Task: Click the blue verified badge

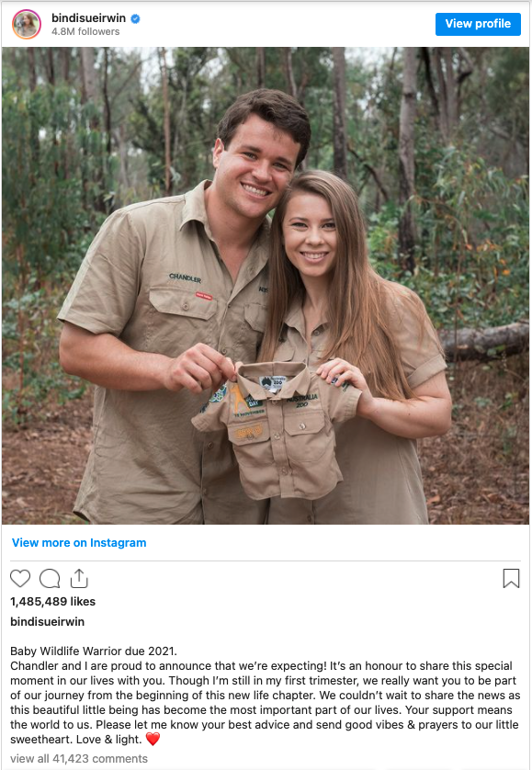Action: 136,18
